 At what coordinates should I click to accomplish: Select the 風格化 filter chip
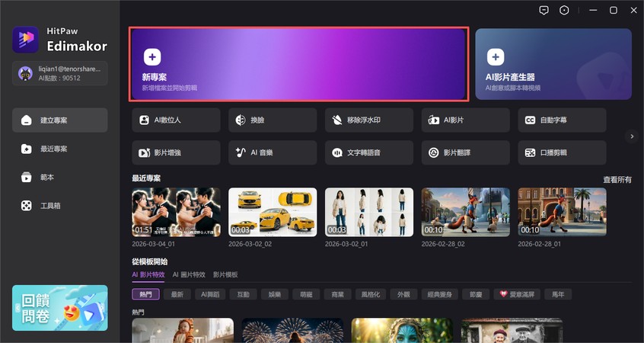(371, 294)
